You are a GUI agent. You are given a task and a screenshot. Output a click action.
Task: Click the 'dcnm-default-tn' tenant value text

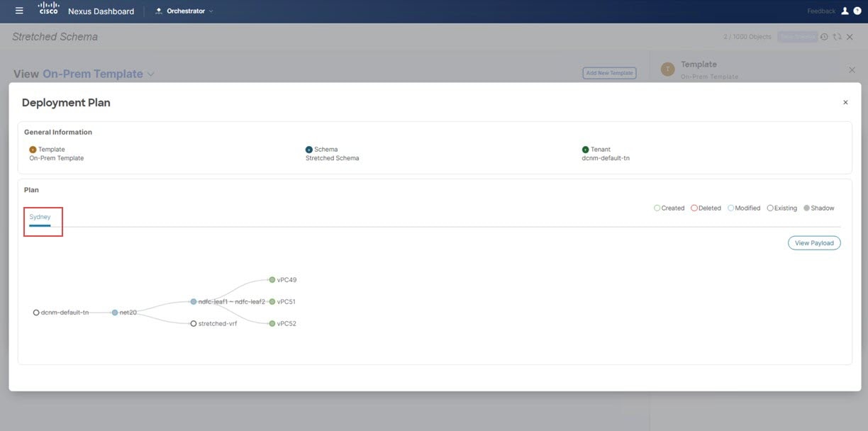[606, 158]
